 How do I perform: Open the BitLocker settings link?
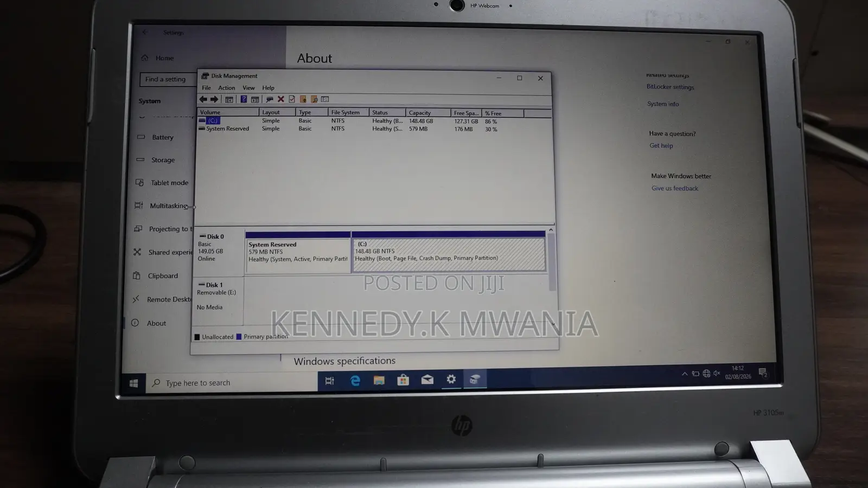pyautogui.click(x=670, y=87)
